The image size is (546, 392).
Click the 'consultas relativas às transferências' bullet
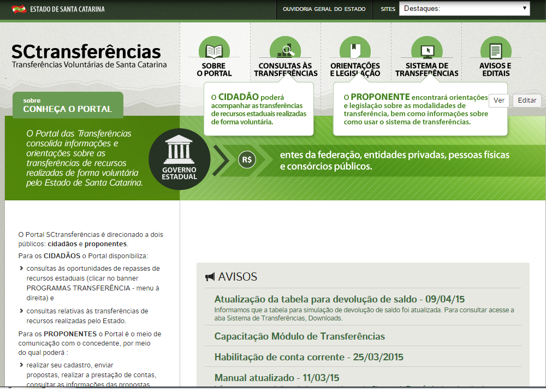87,316
